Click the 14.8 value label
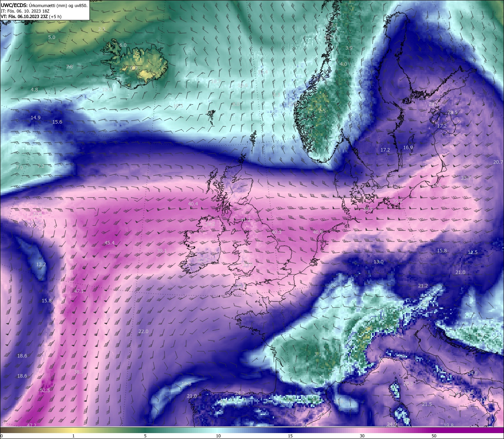The width and height of the screenshot is (504, 439). pos(472,373)
